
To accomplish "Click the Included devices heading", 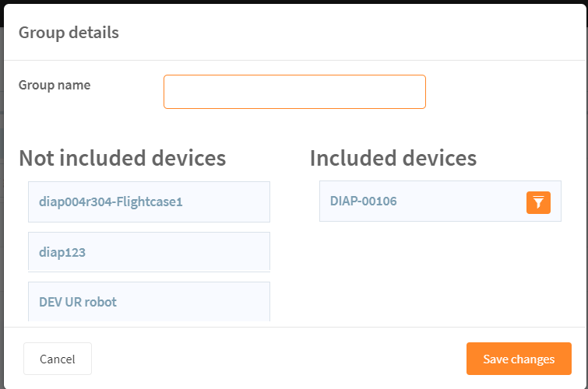I will [393, 158].
